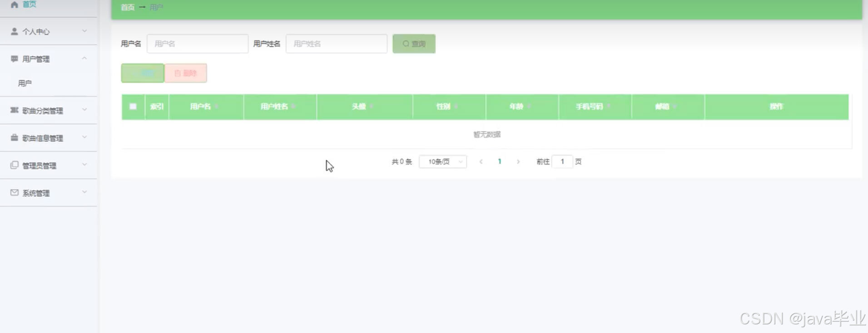The width and height of the screenshot is (868, 333).
Task: Click the 个人中心 person icon
Action: pos(15,31)
